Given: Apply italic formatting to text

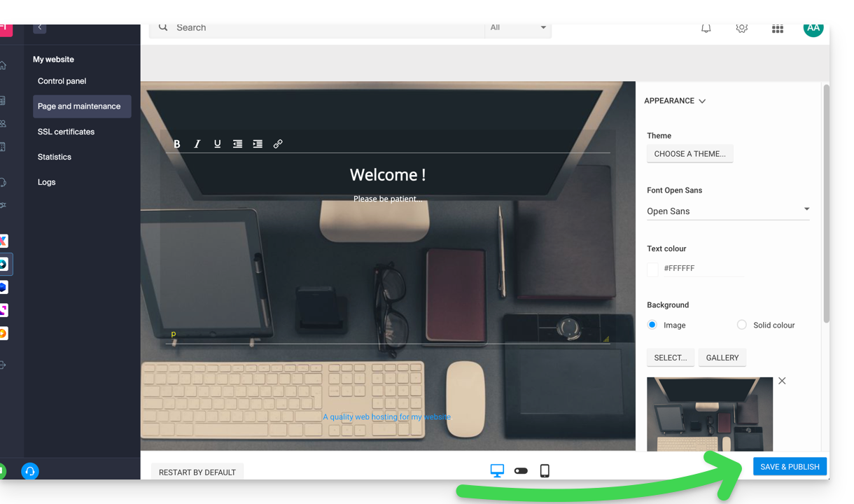Looking at the screenshot, I should 197,143.
